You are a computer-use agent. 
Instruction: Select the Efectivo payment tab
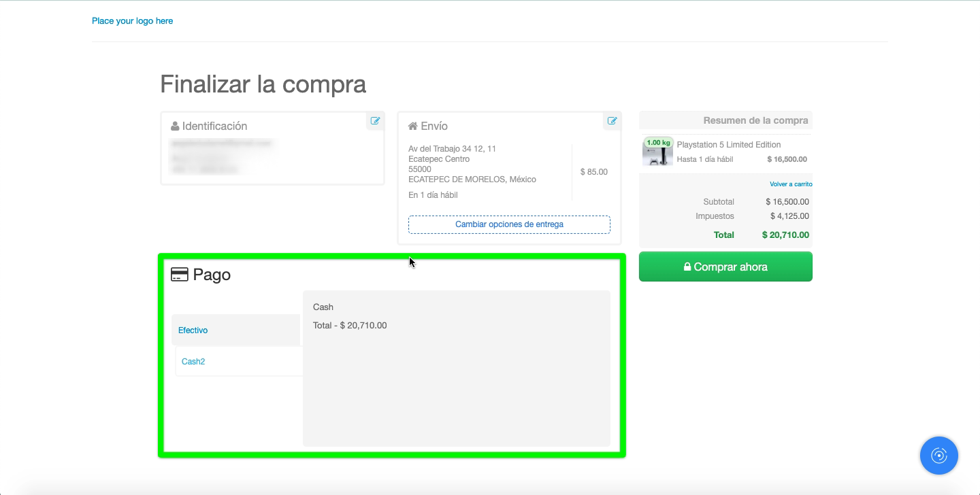(x=235, y=330)
